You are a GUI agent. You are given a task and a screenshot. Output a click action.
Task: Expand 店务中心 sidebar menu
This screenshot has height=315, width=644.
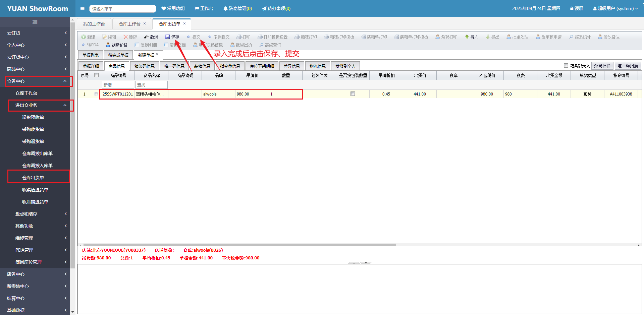click(35, 274)
